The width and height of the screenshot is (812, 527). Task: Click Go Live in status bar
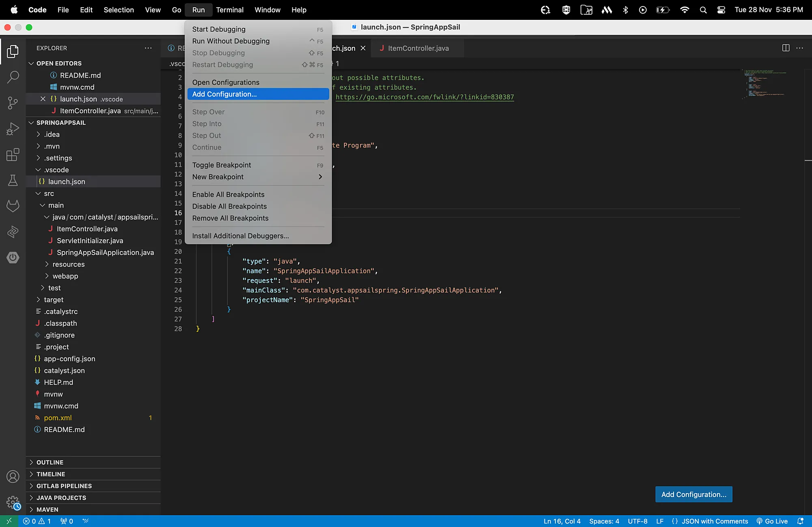coord(772,521)
